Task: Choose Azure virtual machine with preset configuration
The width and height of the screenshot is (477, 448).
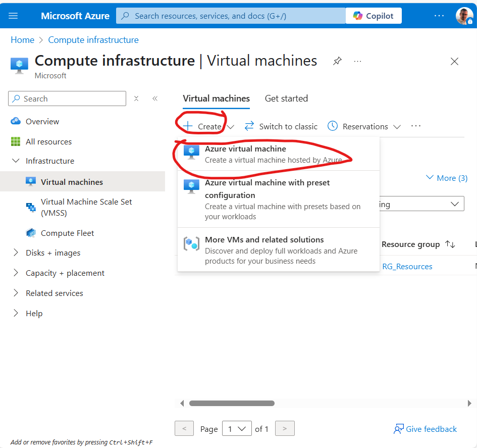Action: click(x=279, y=199)
